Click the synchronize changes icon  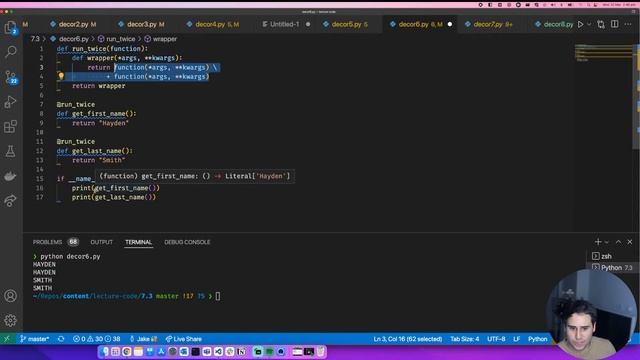[x=61, y=339]
